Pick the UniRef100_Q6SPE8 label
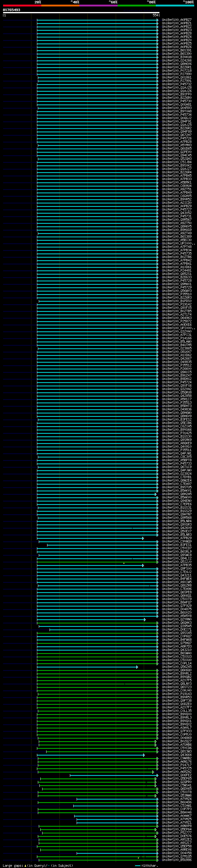This screenshot has width=197, height=868. [177, 592]
